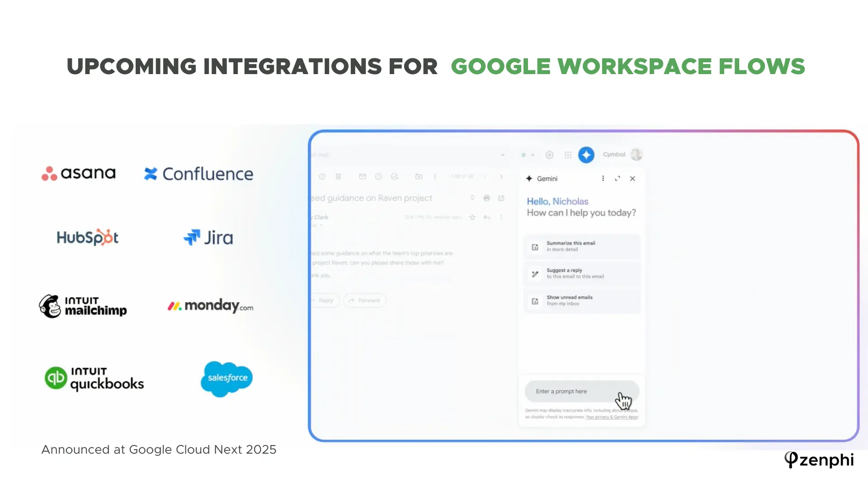The height and width of the screenshot is (488, 868).
Task: Click the Cymbal account avatar
Action: pos(637,155)
